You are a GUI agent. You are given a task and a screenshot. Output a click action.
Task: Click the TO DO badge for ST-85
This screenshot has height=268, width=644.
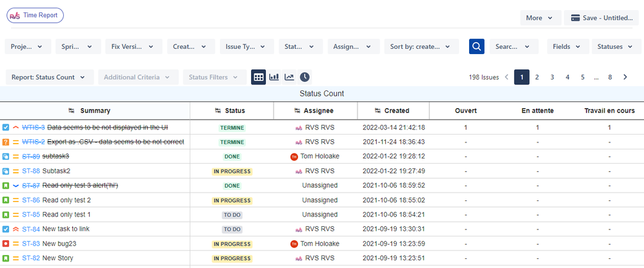pos(232,215)
